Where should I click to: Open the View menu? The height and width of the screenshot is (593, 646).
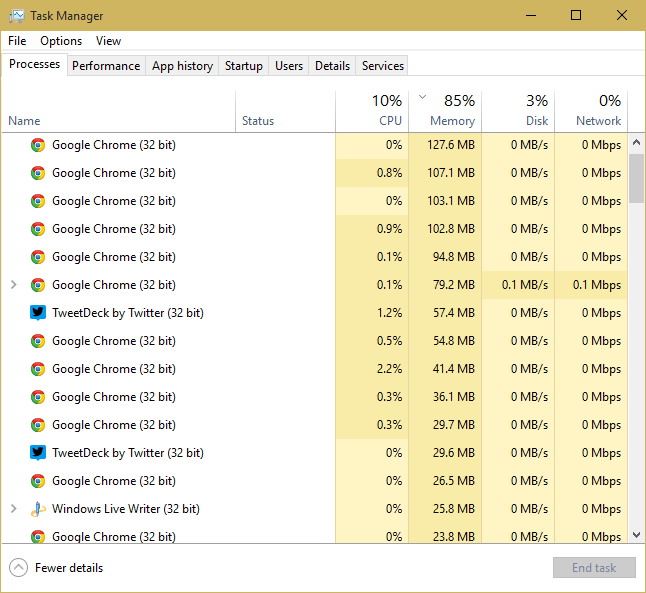[x=108, y=41]
